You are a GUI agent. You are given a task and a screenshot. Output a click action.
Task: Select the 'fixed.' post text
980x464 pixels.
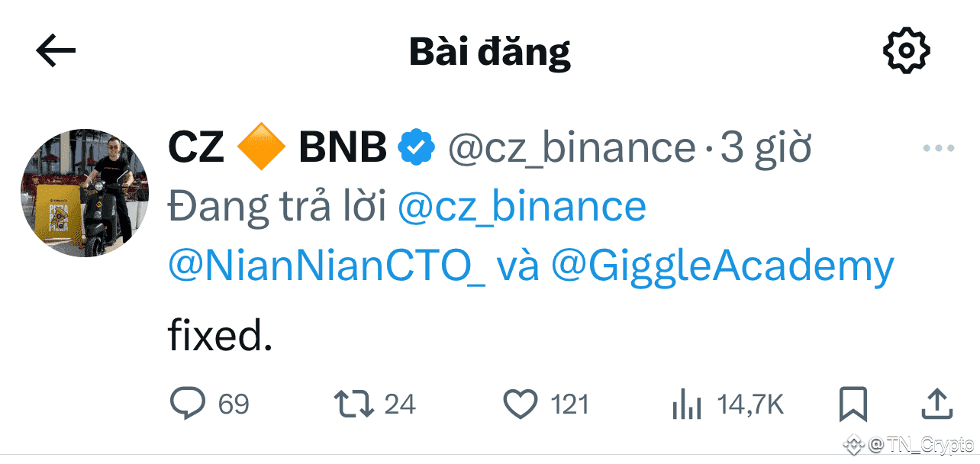220,336
